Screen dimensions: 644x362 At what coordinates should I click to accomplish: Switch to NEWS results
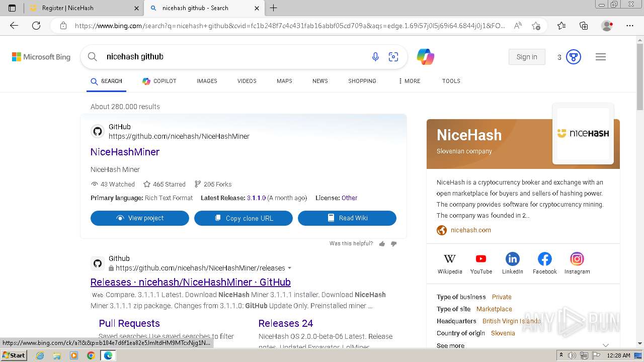[x=320, y=81]
